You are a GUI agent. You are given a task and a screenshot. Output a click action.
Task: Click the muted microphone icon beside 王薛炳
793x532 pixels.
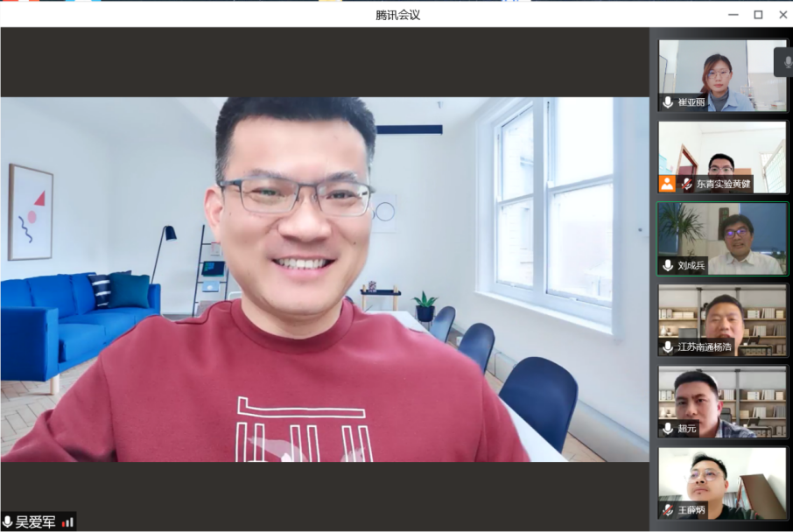point(668,510)
